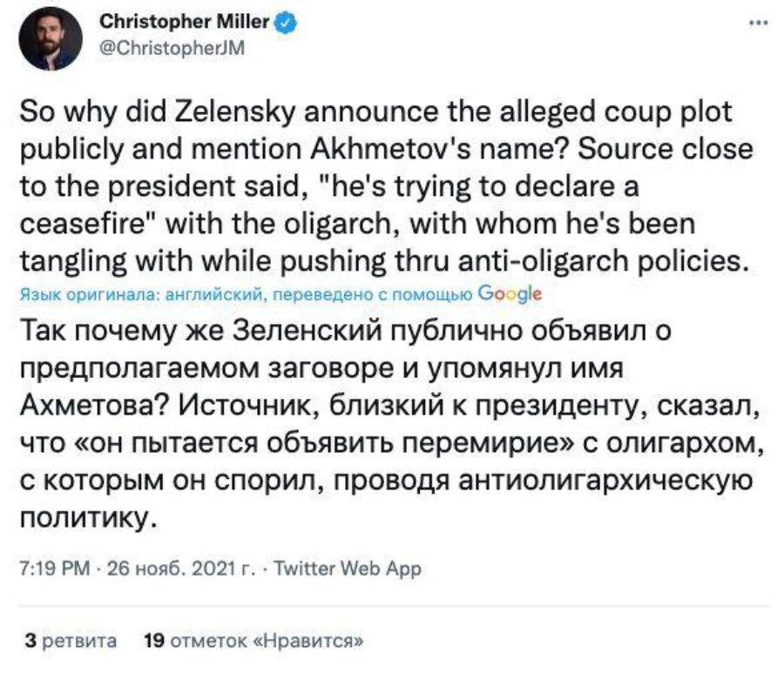The width and height of the screenshot is (784, 674).
Task: View the 3 ретвита list
Action: tap(71, 641)
